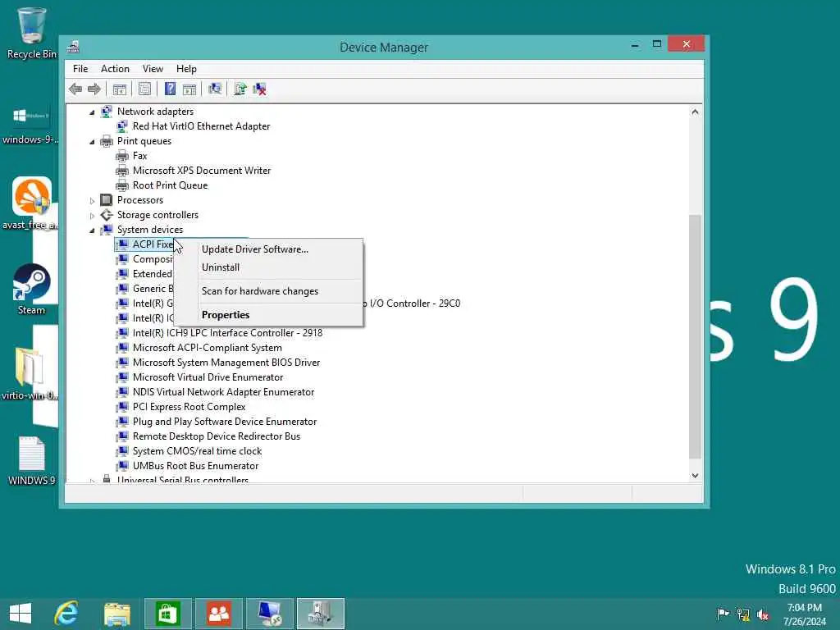
Task: Click the vertical scrollbar thumb
Action: coord(695,336)
